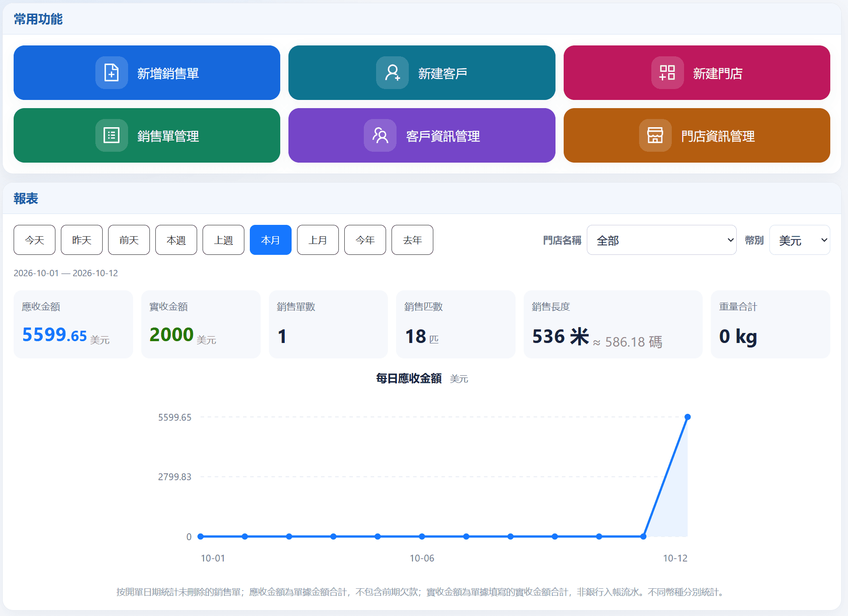Open 新建門店 button

point(697,73)
